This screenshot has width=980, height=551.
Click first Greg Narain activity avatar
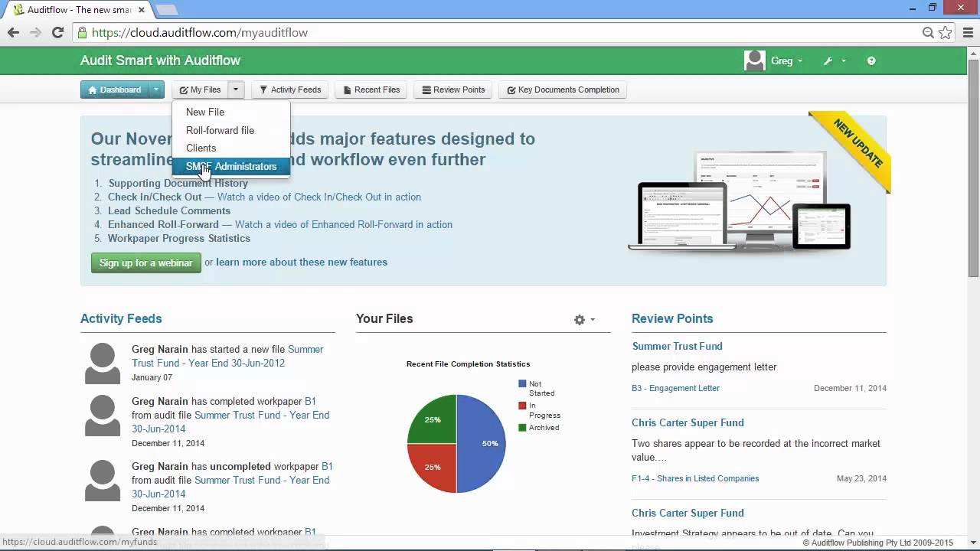[103, 364]
